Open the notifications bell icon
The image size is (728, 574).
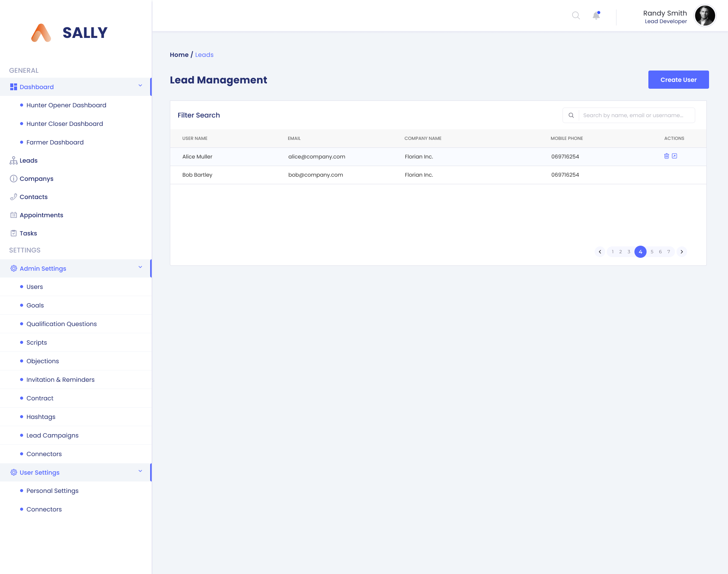[x=596, y=15]
